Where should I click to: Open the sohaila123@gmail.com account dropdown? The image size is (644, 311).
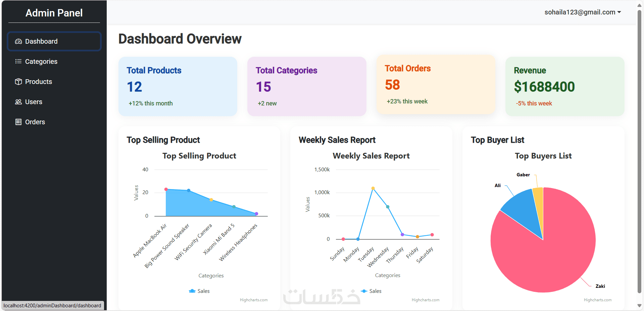(583, 12)
